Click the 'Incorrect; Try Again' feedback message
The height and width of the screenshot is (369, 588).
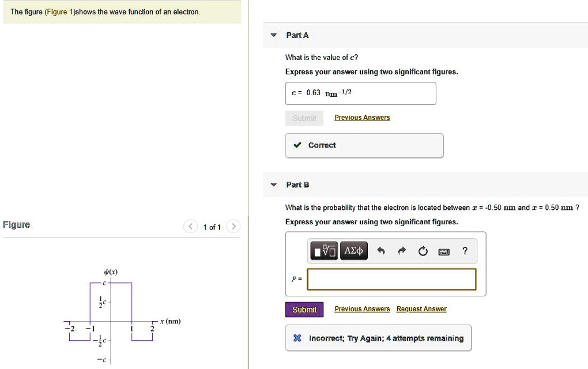pyautogui.click(x=378, y=338)
